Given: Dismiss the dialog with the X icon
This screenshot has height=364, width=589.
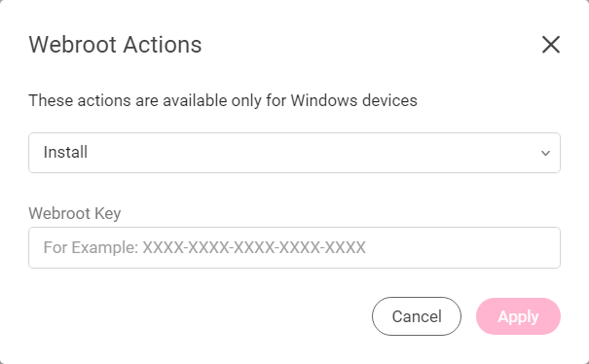Looking at the screenshot, I should [x=551, y=45].
